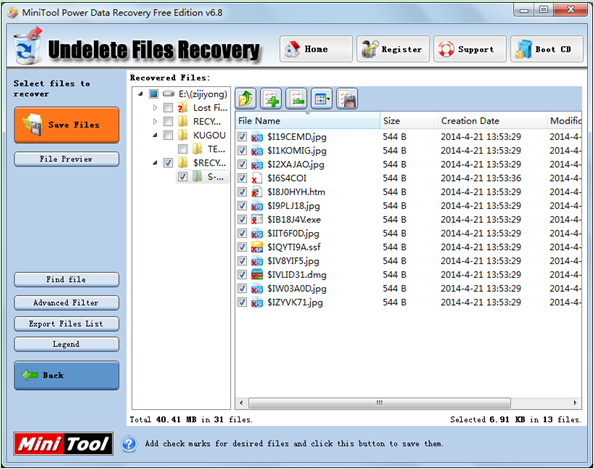Click the blue question mark help icon
594x469 pixels.
pyautogui.click(x=129, y=444)
